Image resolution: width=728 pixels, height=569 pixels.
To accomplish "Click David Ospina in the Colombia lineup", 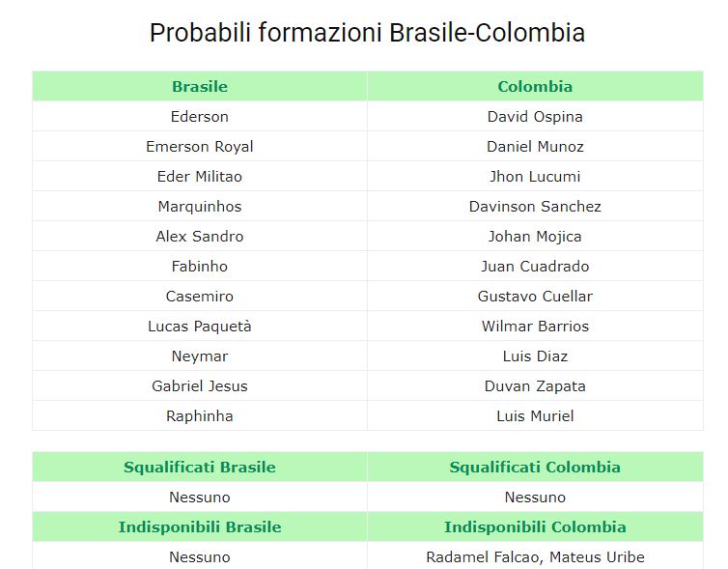I will click(x=535, y=117).
